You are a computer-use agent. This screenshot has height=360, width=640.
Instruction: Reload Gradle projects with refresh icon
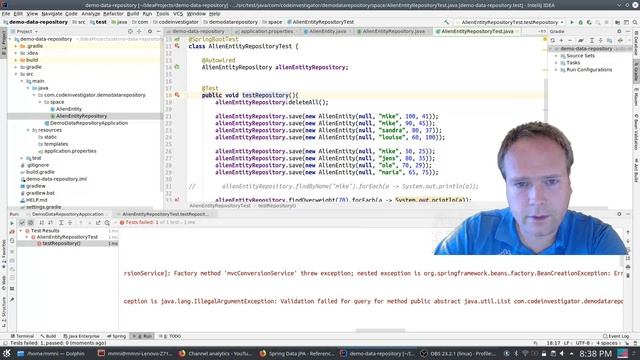coord(553,40)
